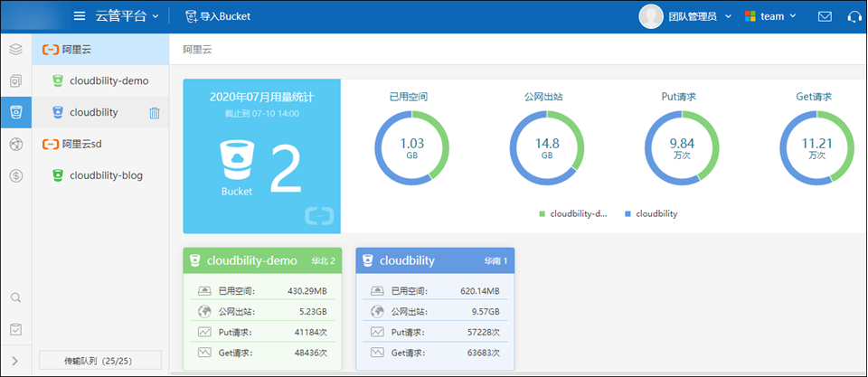Open the aperture-style sidebar icon

click(16, 144)
